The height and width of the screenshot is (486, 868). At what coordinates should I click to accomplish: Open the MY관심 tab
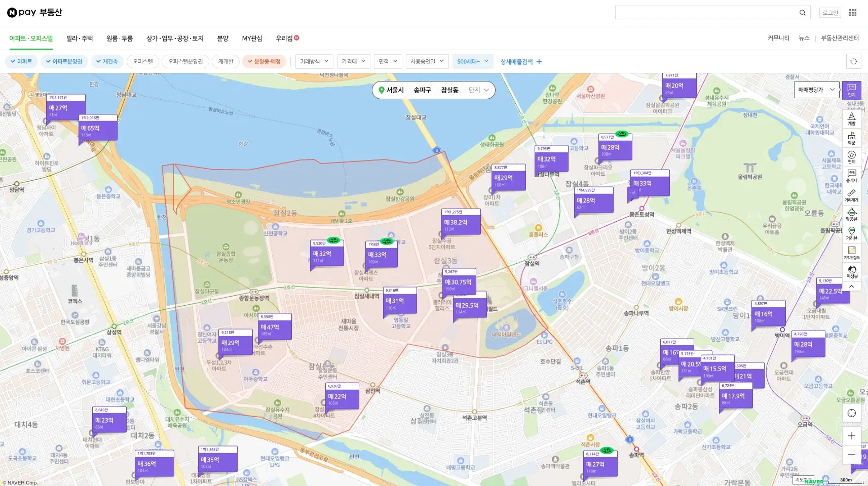[x=252, y=38]
